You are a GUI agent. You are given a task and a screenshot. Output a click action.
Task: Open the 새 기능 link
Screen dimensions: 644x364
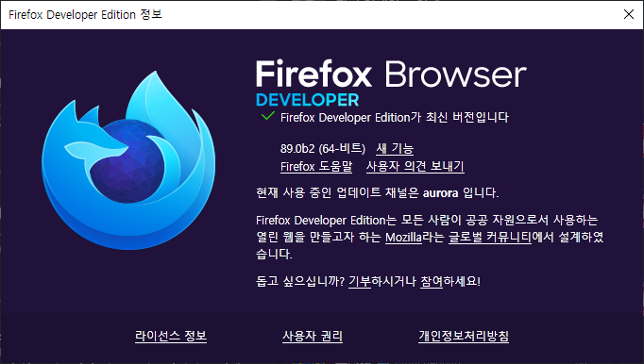[395, 148]
